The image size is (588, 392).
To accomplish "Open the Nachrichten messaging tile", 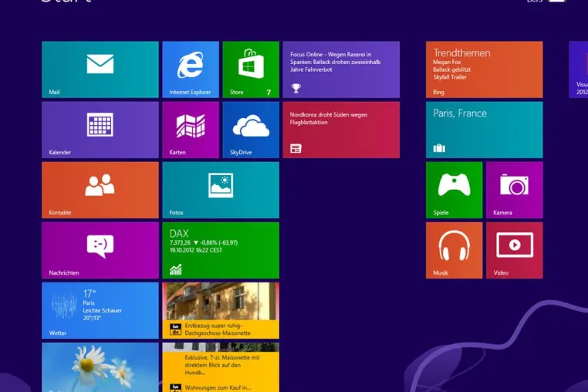I will coord(100,250).
